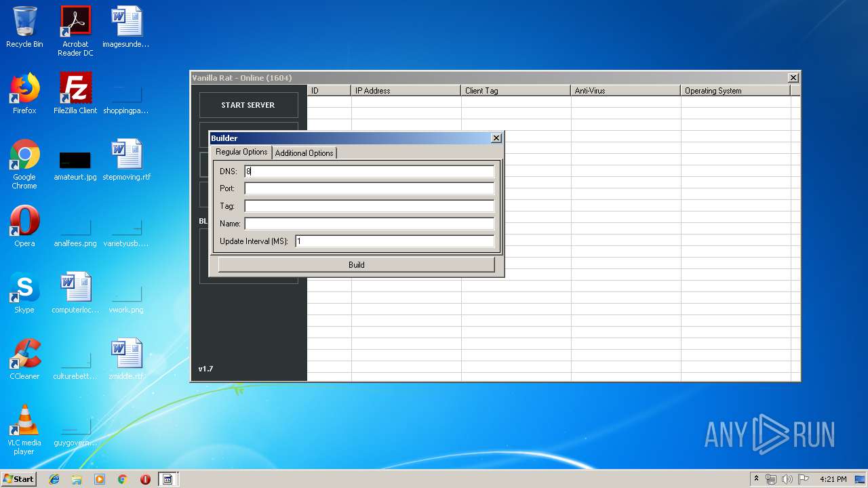Image resolution: width=868 pixels, height=488 pixels.
Task: Launch Google Chrome desktop shortcut
Action: (x=24, y=164)
